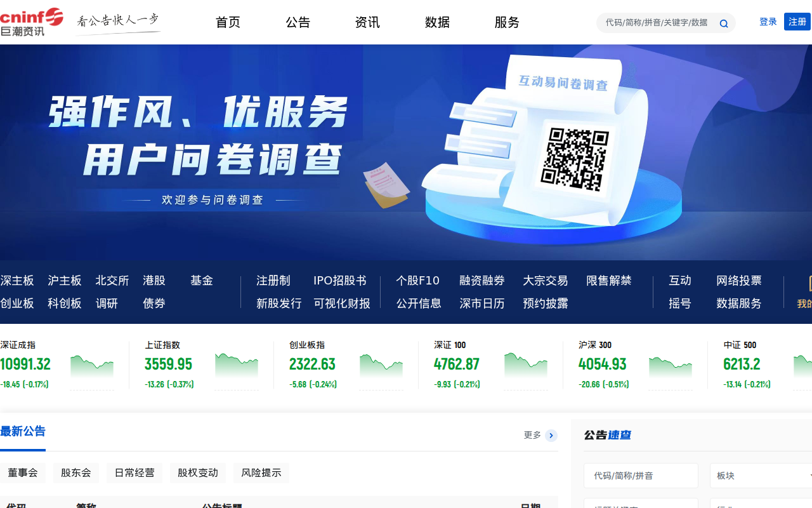The height and width of the screenshot is (508, 812).
Task: Open the 大宗交易 link
Action: pyautogui.click(x=546, y=281)
